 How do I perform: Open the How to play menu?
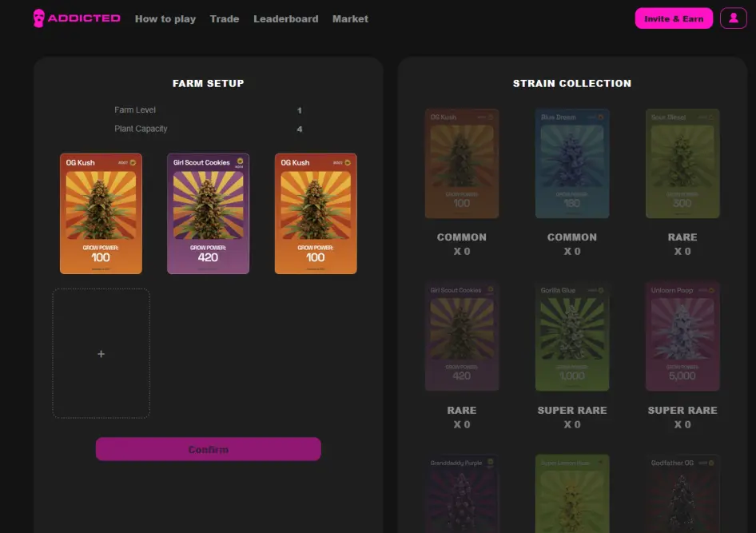165,19
